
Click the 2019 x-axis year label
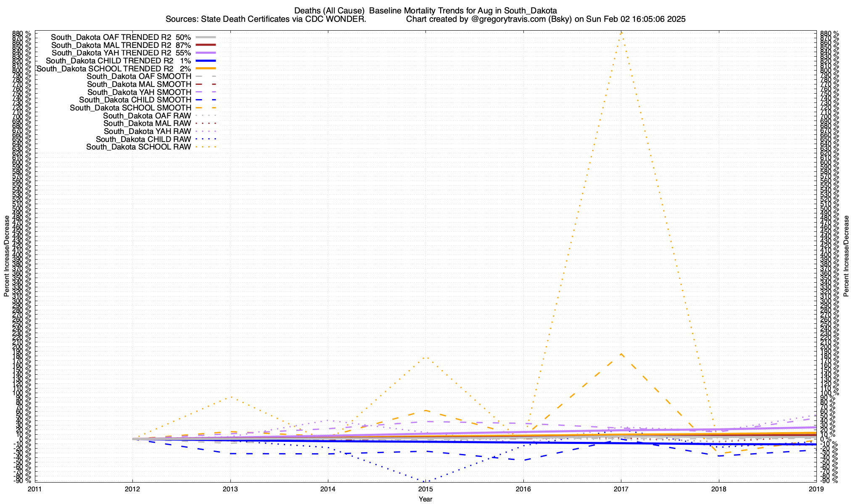(x=816, y=489)
